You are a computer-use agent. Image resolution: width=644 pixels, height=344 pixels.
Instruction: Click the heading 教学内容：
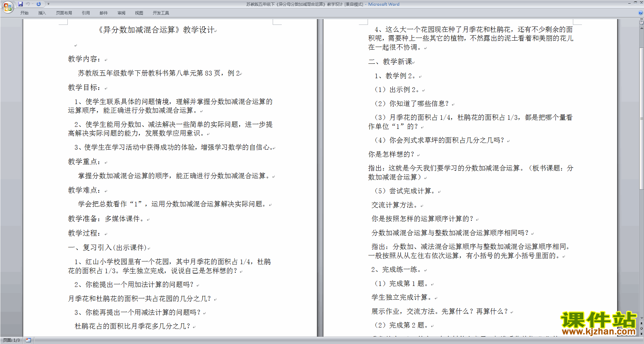tap(85, 59)
